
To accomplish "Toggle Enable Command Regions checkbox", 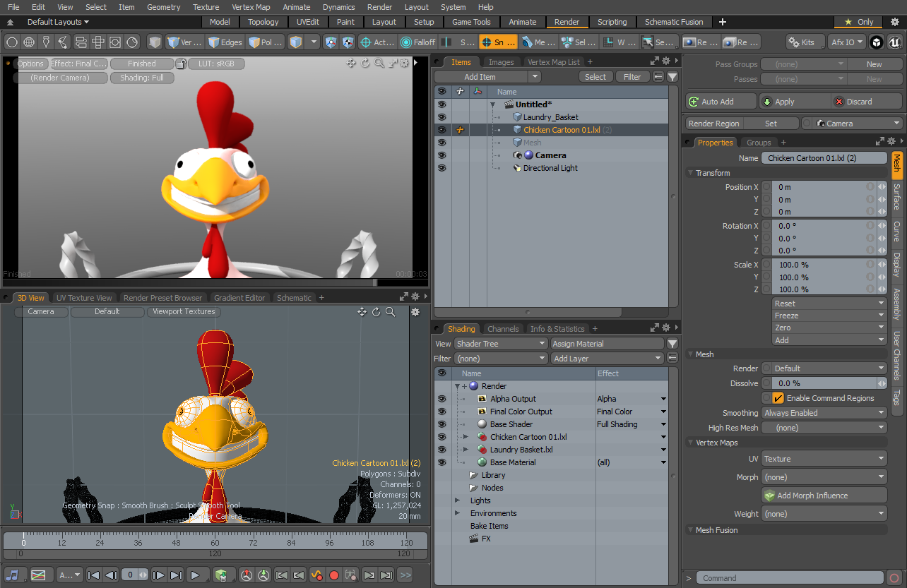I will coord(778,398).
